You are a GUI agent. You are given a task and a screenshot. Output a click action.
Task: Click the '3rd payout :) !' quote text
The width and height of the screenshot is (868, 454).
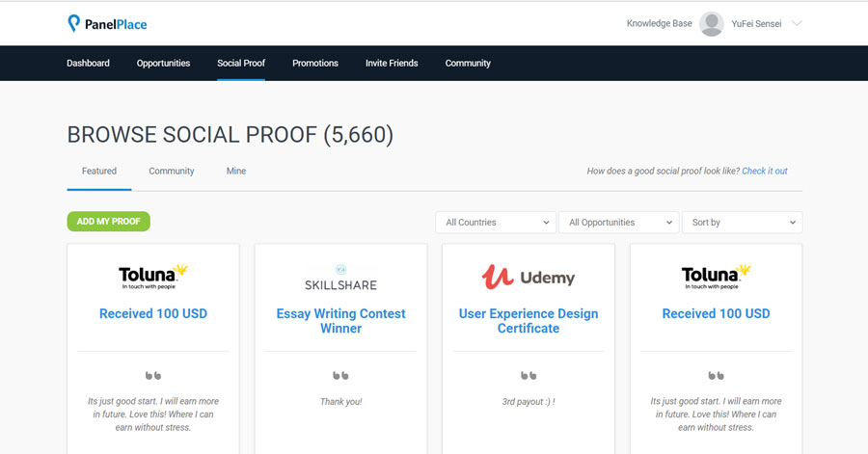pyautogui.click(x=529, y=401)
